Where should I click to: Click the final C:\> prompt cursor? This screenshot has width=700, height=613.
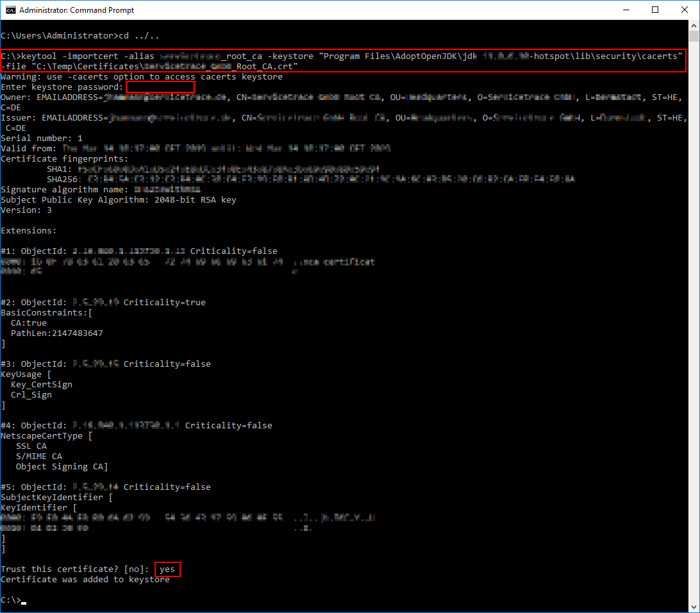pos(24,601)
